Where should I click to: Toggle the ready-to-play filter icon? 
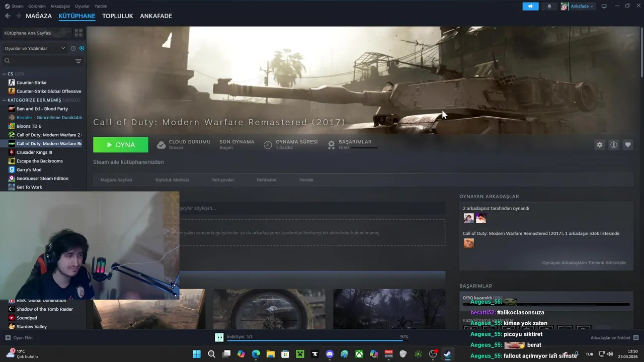(x=82, y=48)
